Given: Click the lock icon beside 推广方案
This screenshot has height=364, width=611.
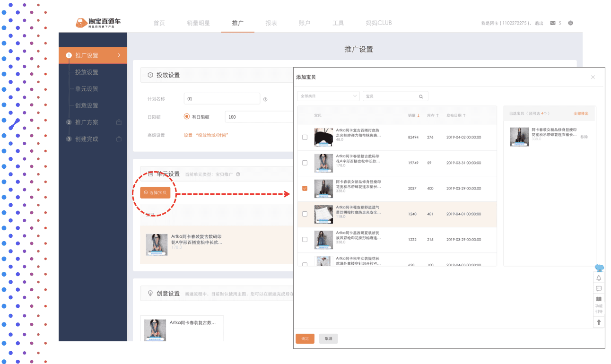Looking at the screenshot, I should pyautogui.click(x=119, y=122).
